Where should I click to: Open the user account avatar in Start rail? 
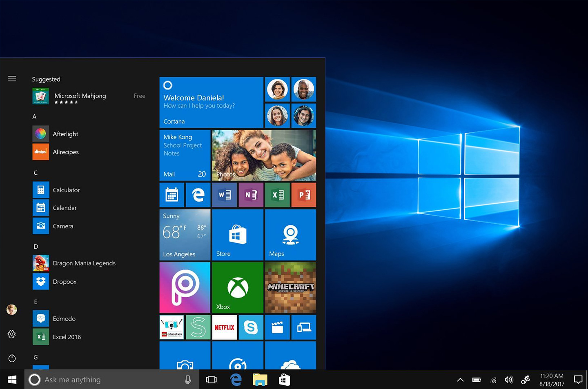(x=12, y=310)
